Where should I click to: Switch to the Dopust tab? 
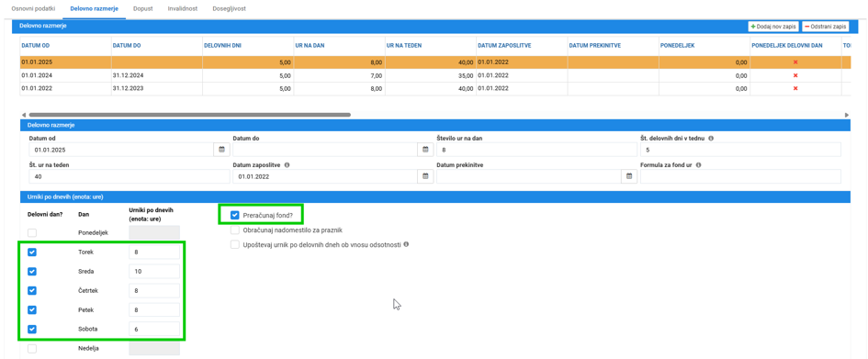pos(142,9)
